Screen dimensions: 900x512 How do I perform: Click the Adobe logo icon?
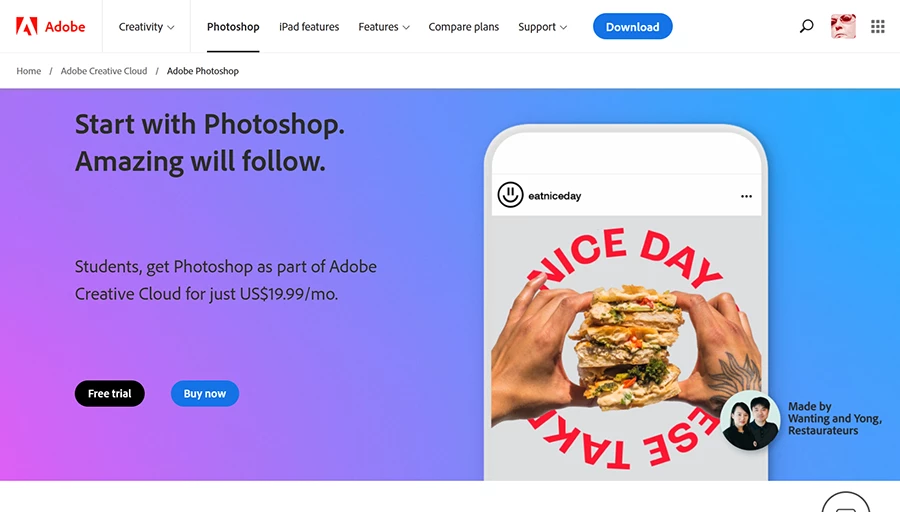coord(26,26)
